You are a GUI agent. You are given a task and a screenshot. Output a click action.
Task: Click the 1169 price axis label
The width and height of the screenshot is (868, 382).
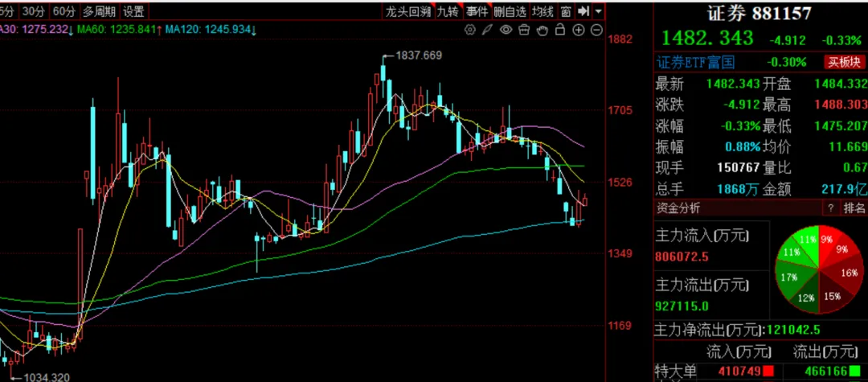pos(620,326)
